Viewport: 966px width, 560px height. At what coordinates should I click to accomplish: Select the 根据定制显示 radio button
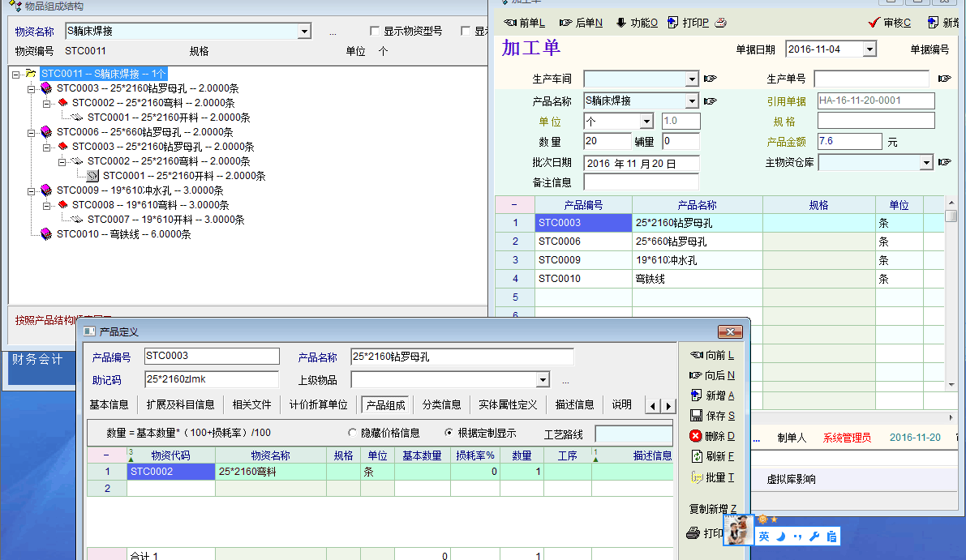click(x=449, y=433)
